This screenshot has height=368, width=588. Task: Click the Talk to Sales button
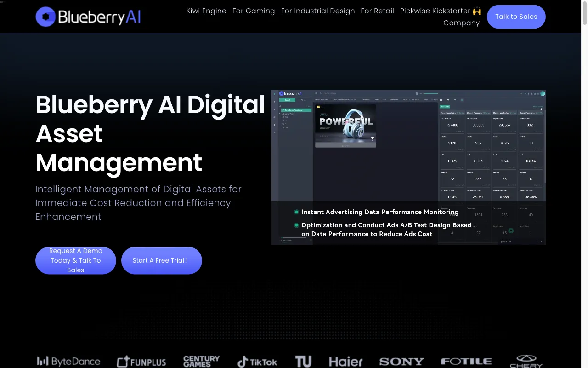tap(516, 17)
